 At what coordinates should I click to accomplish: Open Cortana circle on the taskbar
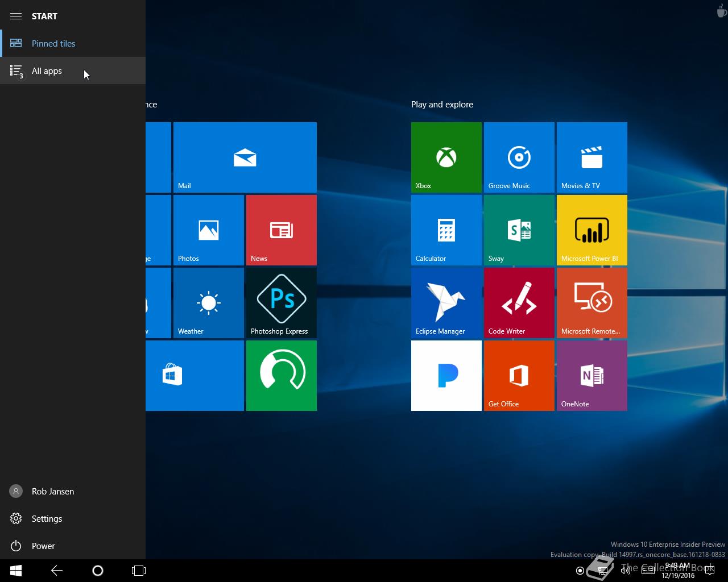[98, 571]
